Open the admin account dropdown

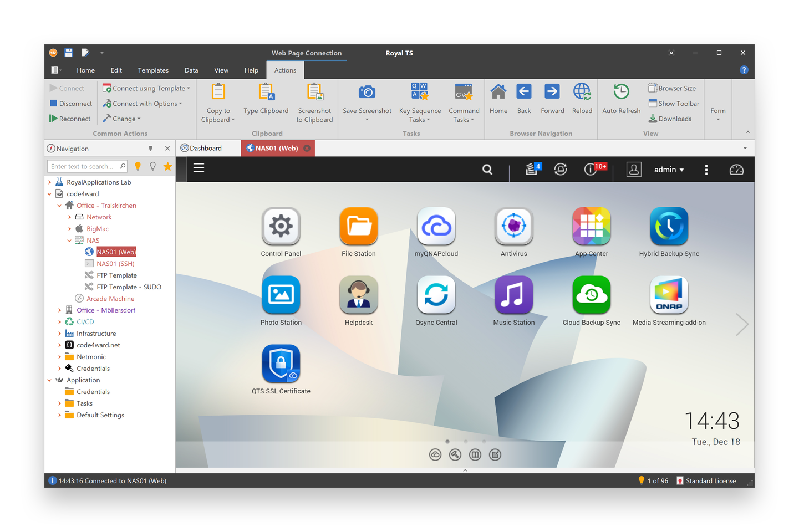(669, 170)
